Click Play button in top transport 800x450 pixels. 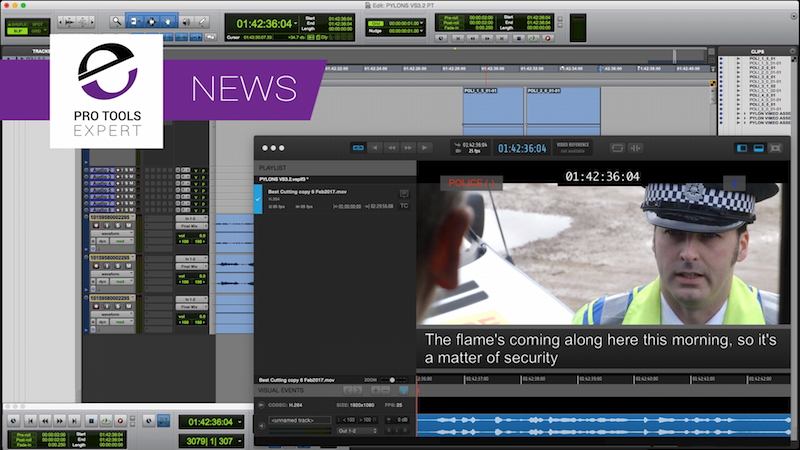click(533, 38)
